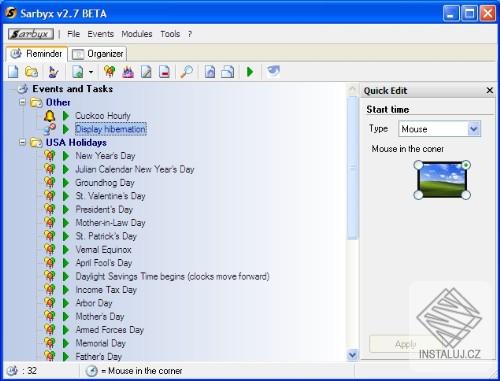
Task: Toggle green arrow of Groundhog Day
Action: pyautogui.click(x=66, y=182)
